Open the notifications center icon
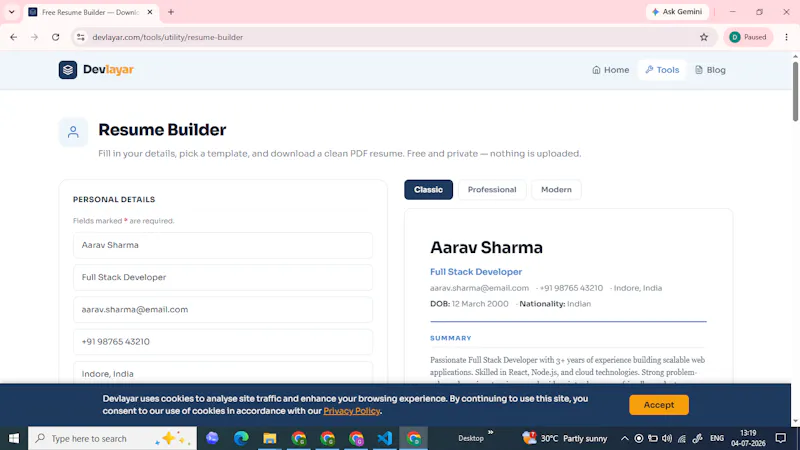 (781, 438)
